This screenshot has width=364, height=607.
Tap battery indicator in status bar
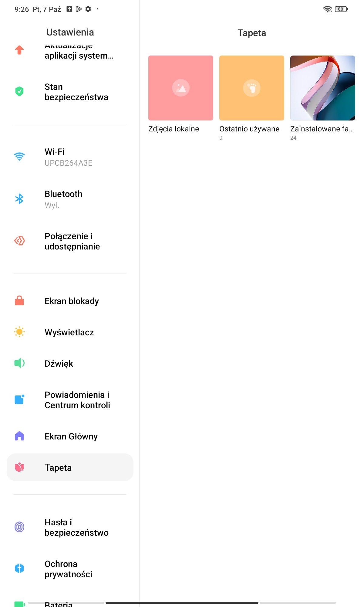pyautogui.click(x=342, y=9)
